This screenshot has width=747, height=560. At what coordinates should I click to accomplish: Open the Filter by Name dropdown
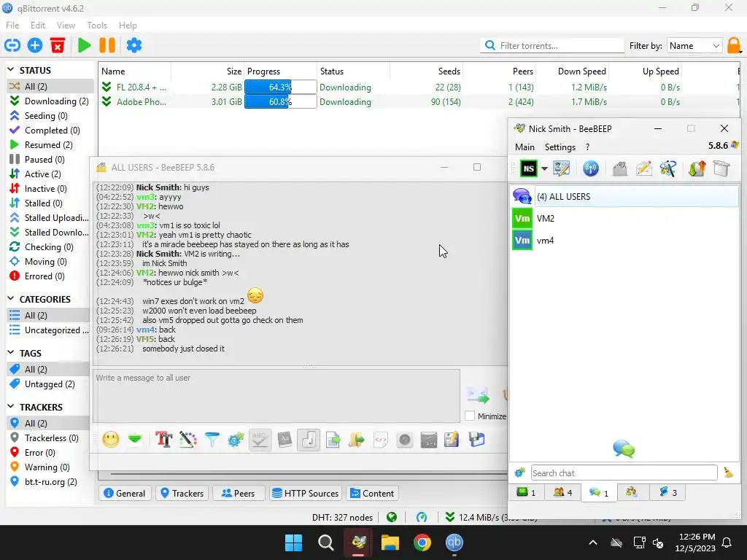(694, 46)
